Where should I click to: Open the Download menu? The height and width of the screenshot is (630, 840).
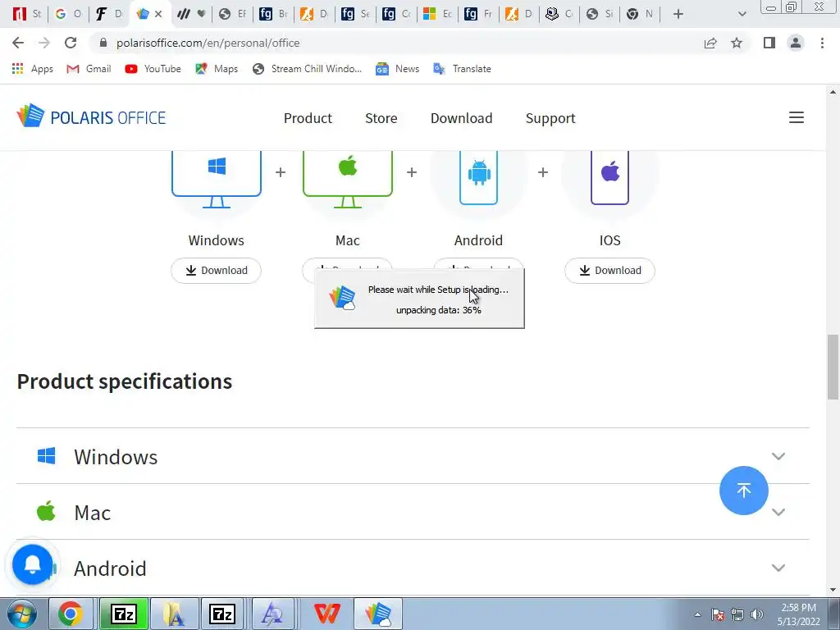pos(461,118)
